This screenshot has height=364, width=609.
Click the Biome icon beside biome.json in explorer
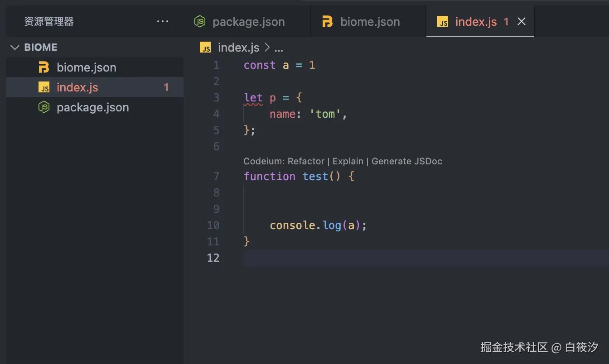pos(43,67)
